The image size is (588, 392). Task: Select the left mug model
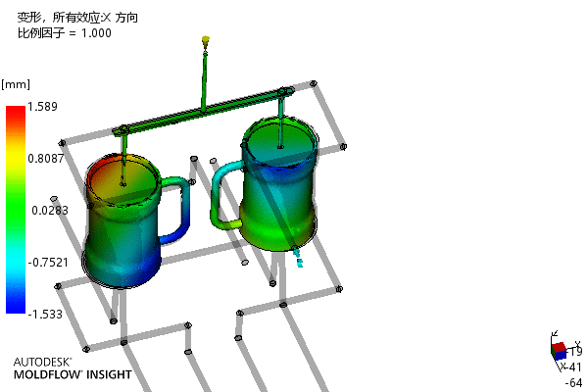coord(122,221)
